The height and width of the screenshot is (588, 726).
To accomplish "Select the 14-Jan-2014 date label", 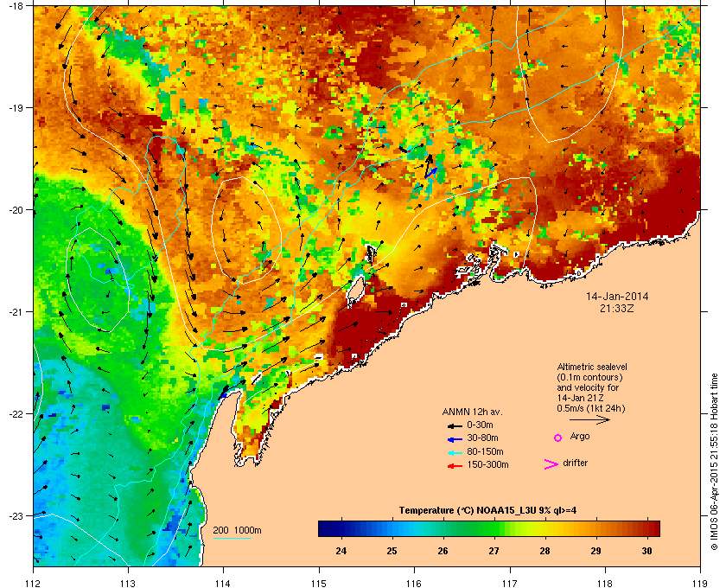I will (617, 297).
